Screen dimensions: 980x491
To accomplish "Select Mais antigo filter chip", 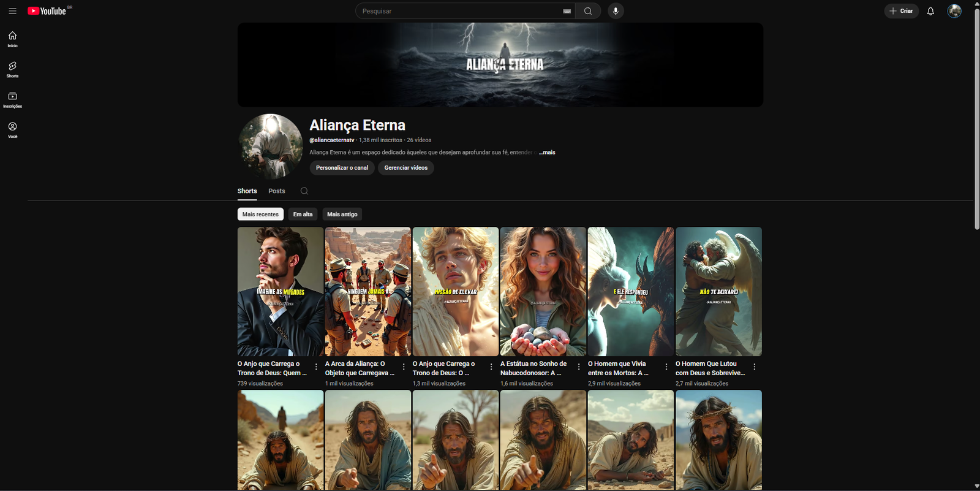I will (342, 215).
